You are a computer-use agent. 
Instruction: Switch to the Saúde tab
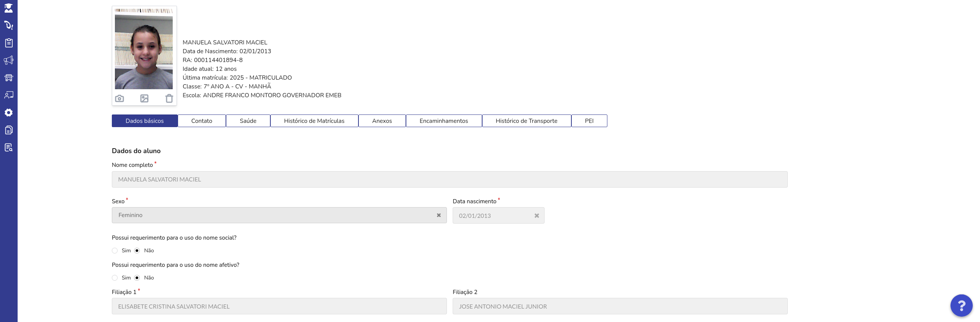[x=248, y=121]
